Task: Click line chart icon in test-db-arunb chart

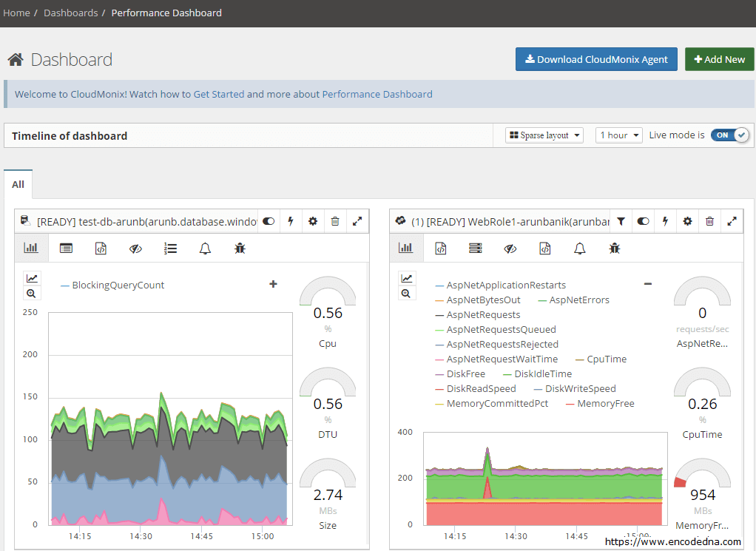Action: tap(32, 278)
